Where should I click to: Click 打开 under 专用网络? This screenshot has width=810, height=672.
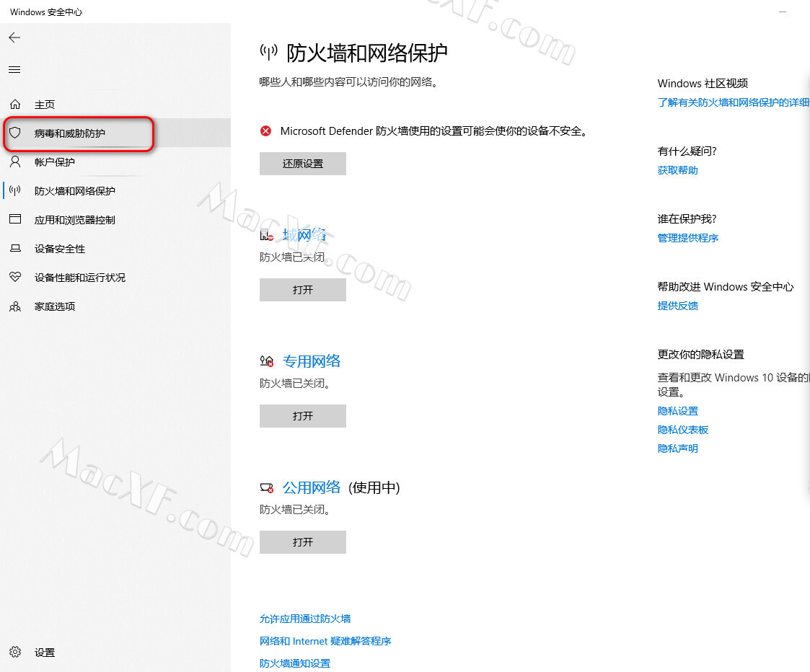pyautogui.click(x=303, y=416)
